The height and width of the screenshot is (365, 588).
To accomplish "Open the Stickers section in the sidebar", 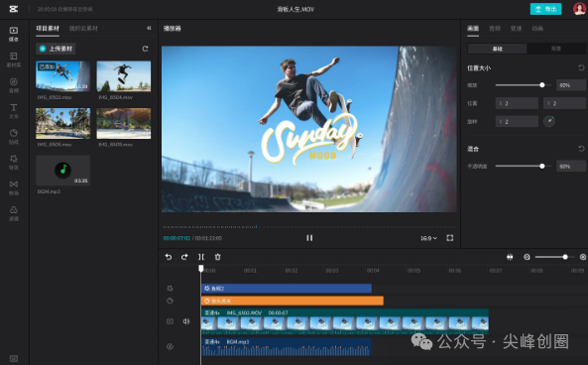I will coord(14,136).
